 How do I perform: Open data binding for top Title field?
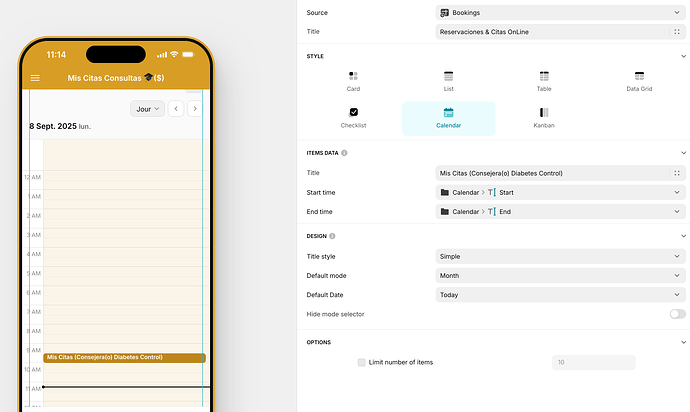click(677, 32)
